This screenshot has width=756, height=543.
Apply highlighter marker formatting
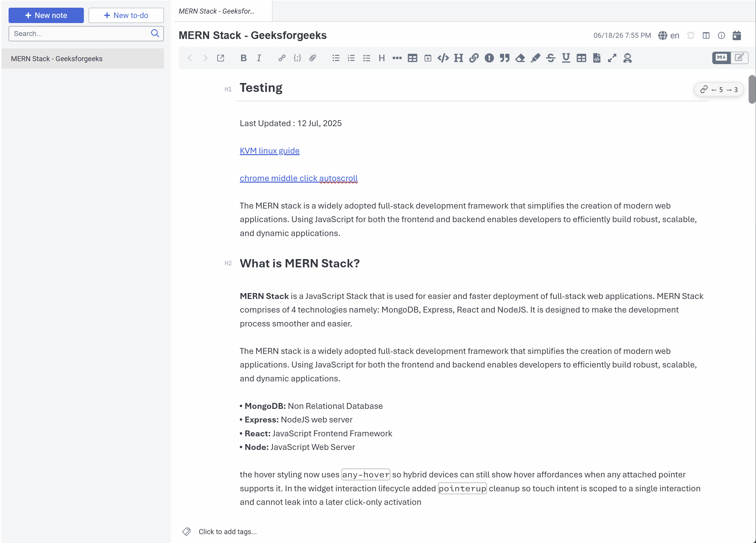535,58
